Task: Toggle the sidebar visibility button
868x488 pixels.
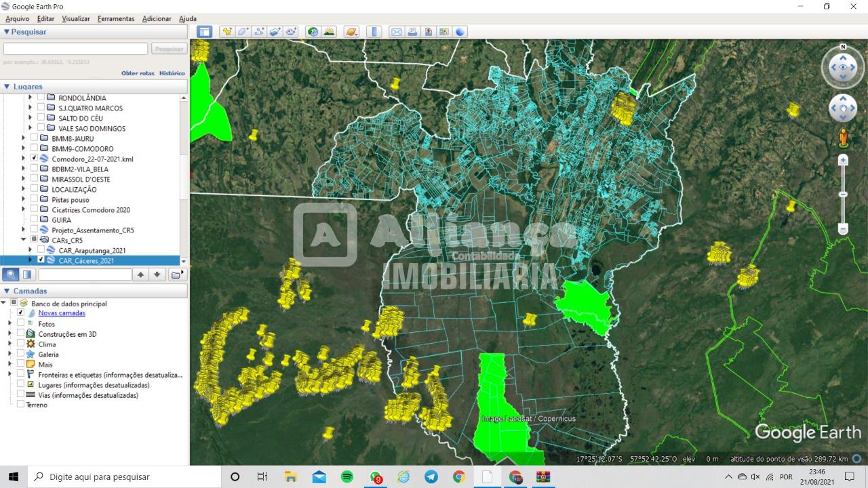Action: pyautogui.click(x=205, y=31)
